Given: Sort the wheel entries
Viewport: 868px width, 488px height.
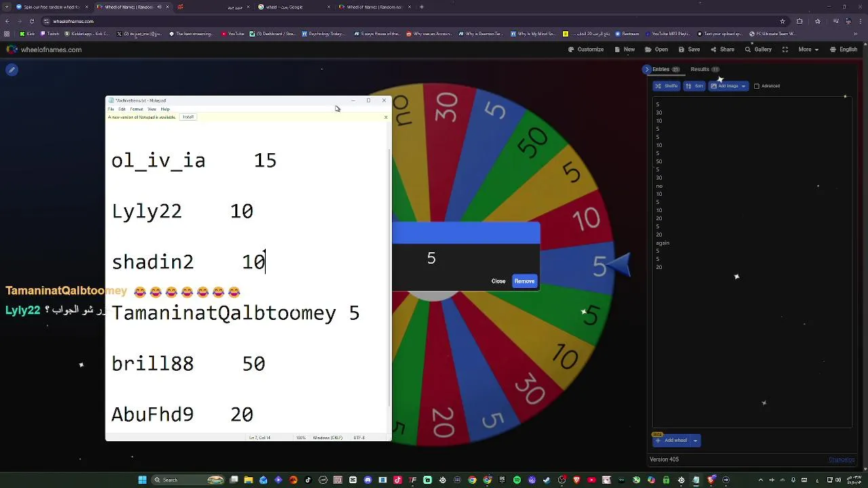Looking at the screenshot, I should (694, 86).
